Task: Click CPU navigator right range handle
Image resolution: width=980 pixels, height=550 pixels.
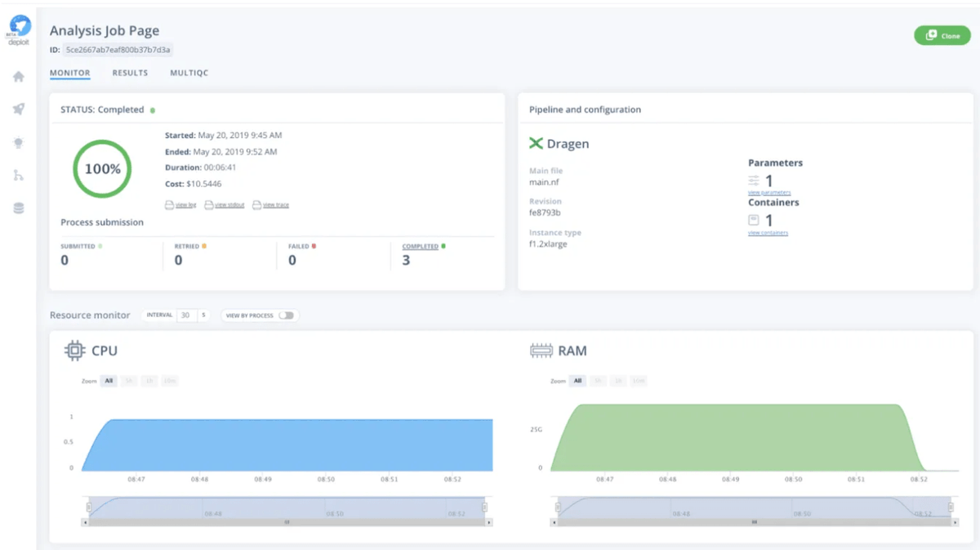Action: [484, 507]
